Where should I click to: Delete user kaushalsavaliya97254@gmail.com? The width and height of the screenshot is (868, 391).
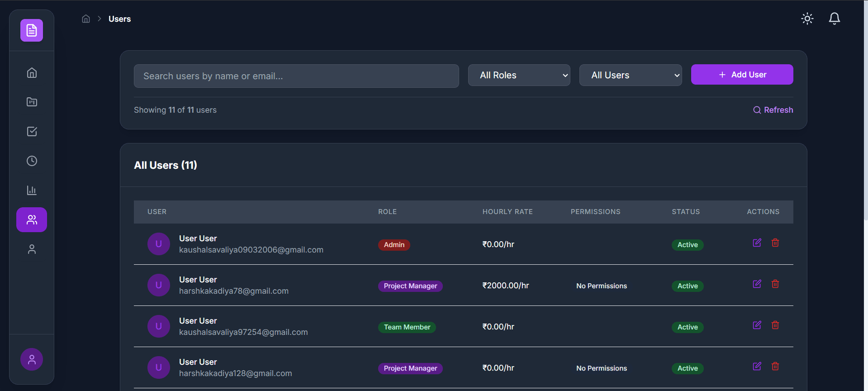[x=775, y=325]
